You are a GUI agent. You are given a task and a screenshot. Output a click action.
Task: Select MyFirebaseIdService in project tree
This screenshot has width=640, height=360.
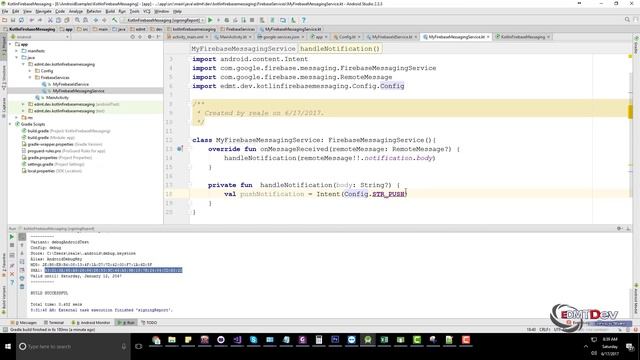click(70, 84)
